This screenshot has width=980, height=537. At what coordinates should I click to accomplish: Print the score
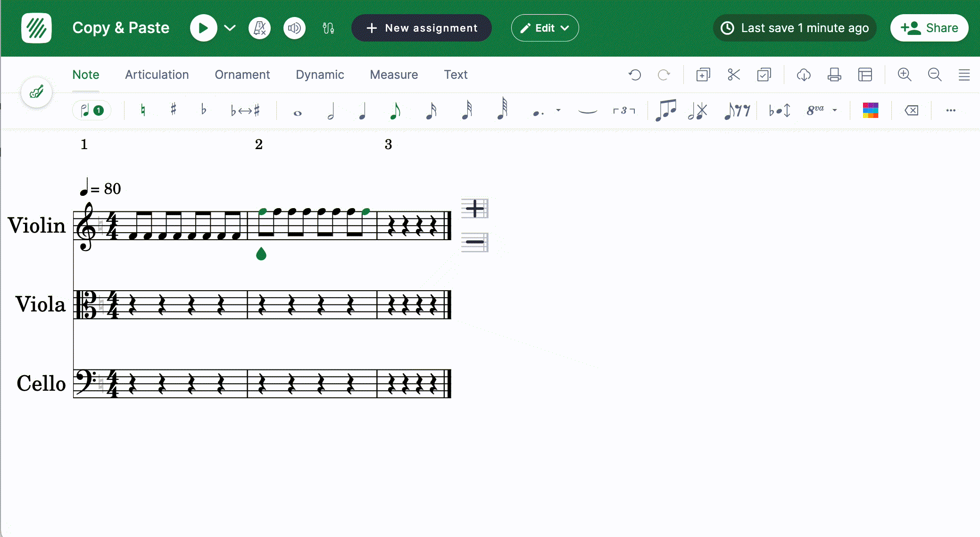[x=834, y=75]
